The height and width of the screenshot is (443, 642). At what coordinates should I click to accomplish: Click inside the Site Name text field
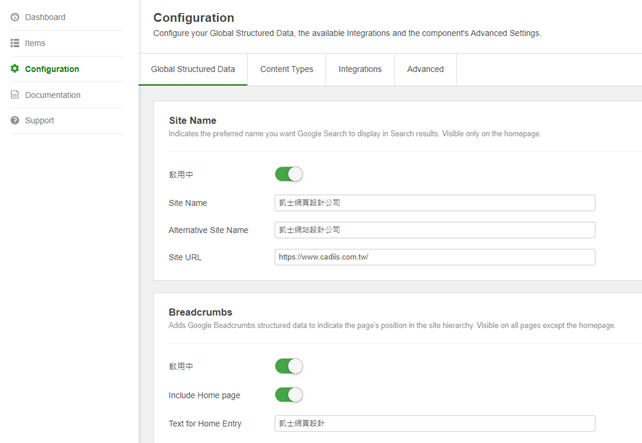pyautogui.click(x=434, y=202)
